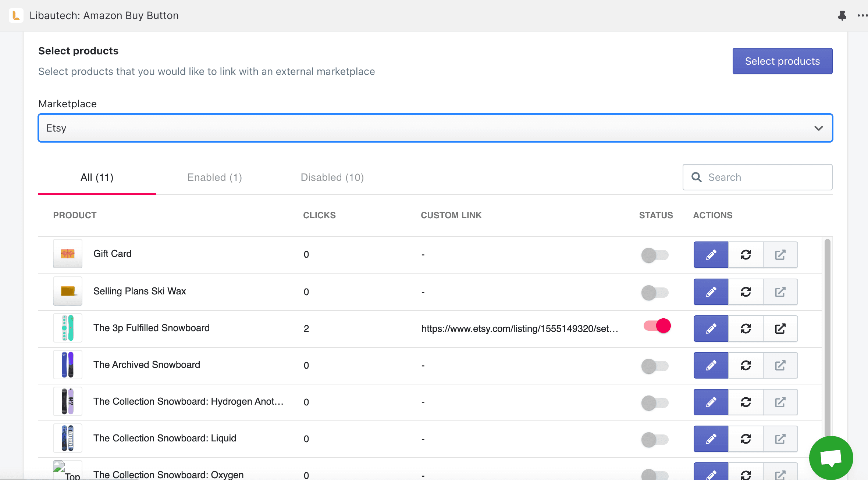
Task: Edit The Collection Snowboard: Liquid link
Action: click(x=711, y=439)
